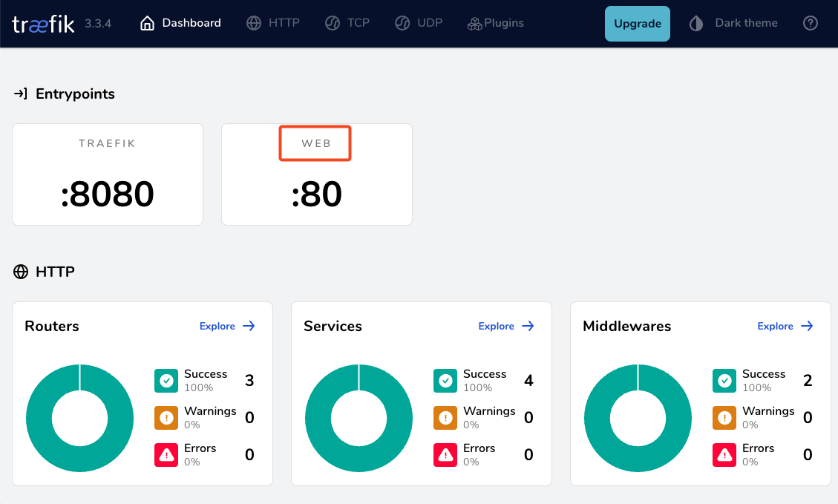The image size is (838, 504).
Task: Toggle Dark theme
Action: pos(733,23)
